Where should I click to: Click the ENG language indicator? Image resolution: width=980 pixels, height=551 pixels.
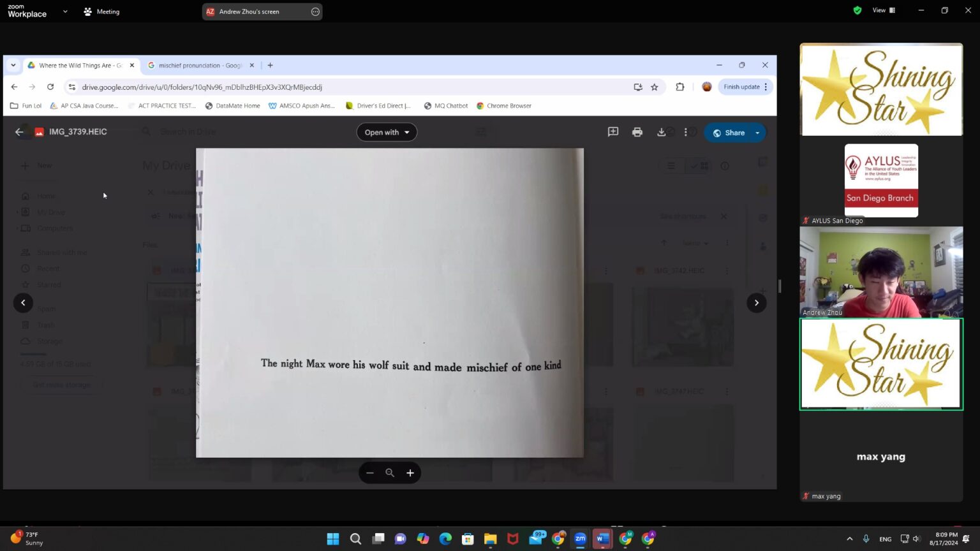coord(886,539)
